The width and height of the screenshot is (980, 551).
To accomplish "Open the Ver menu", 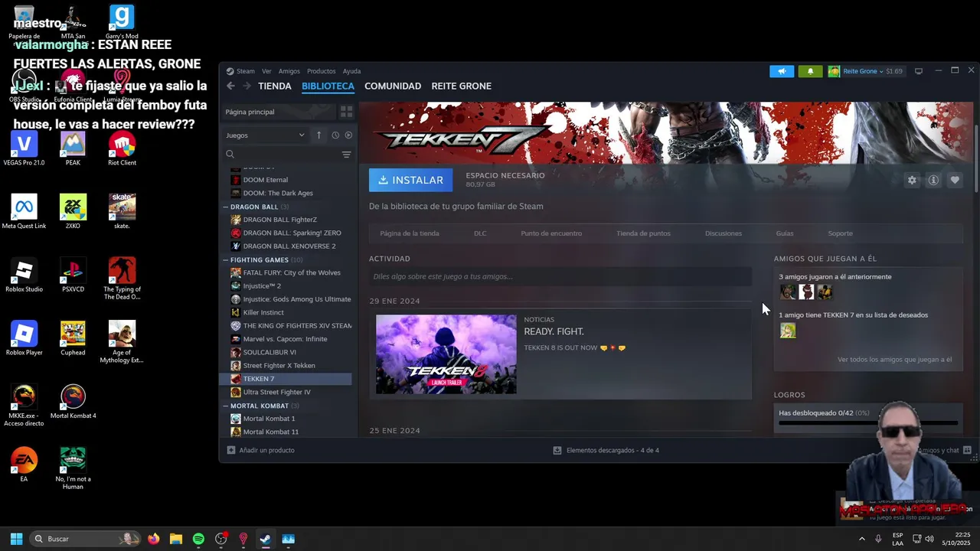I will click(x=266, y=71).
